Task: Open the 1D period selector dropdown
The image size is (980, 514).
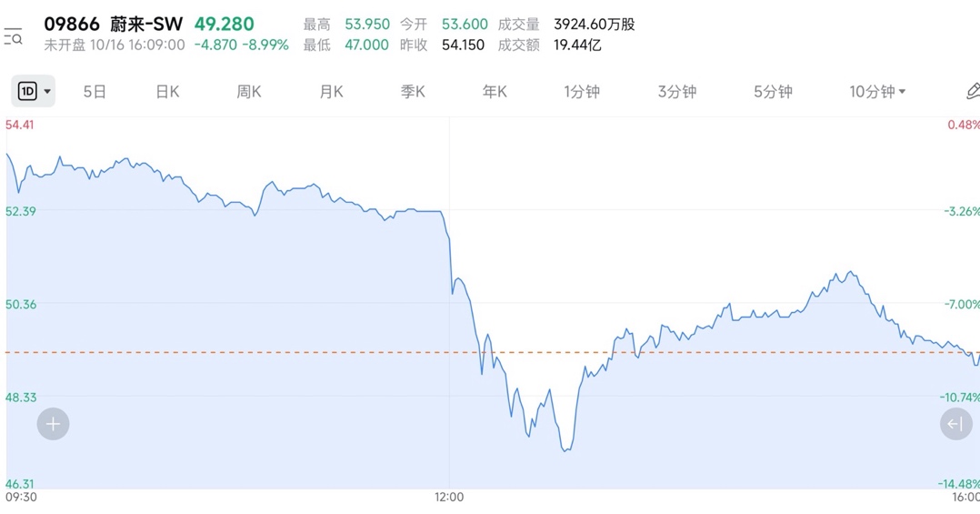Action: 34,91
